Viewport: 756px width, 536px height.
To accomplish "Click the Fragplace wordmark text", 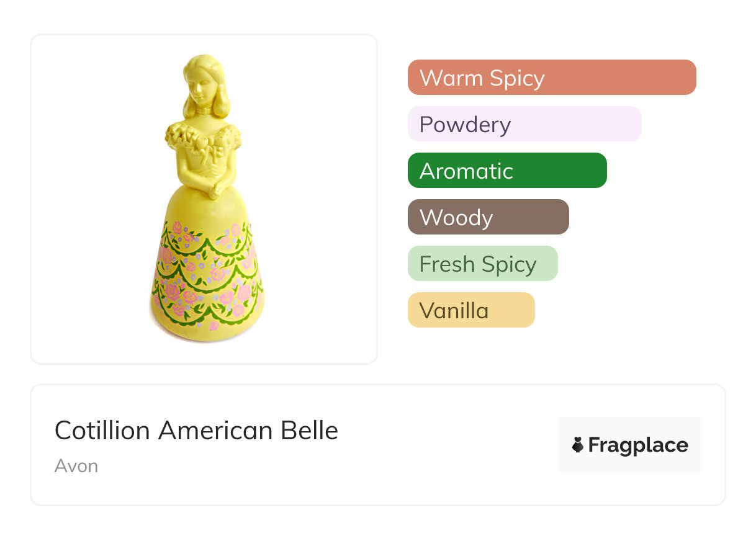I will 638,445.
